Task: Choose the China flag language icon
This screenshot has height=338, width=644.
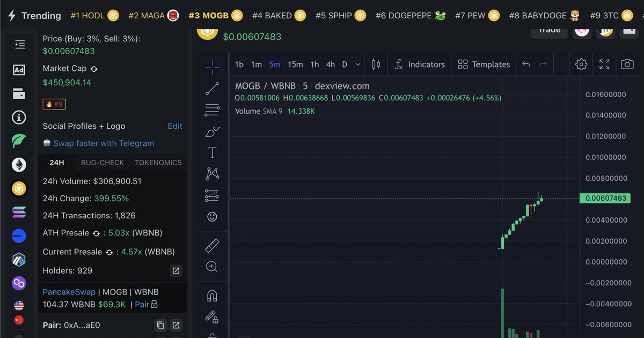Action: click(x=19, y=320)
